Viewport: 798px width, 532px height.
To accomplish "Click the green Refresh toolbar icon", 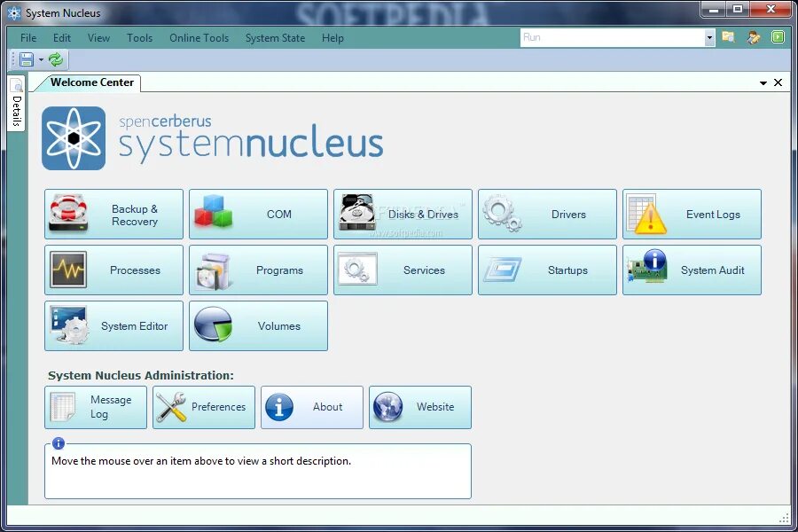I will point(55,59).
